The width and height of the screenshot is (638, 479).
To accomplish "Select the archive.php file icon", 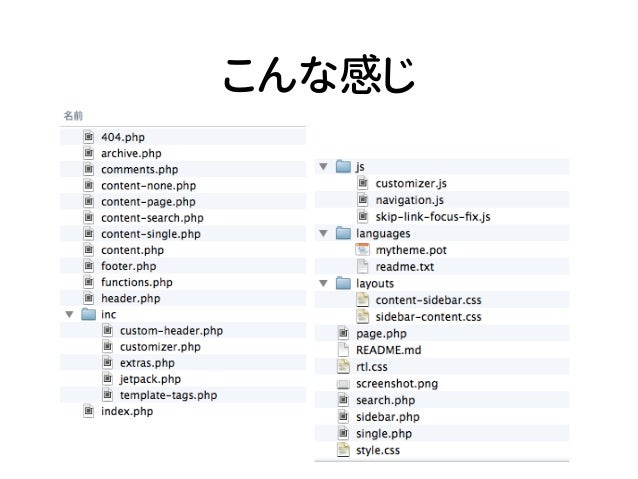I will coord(88,153).
